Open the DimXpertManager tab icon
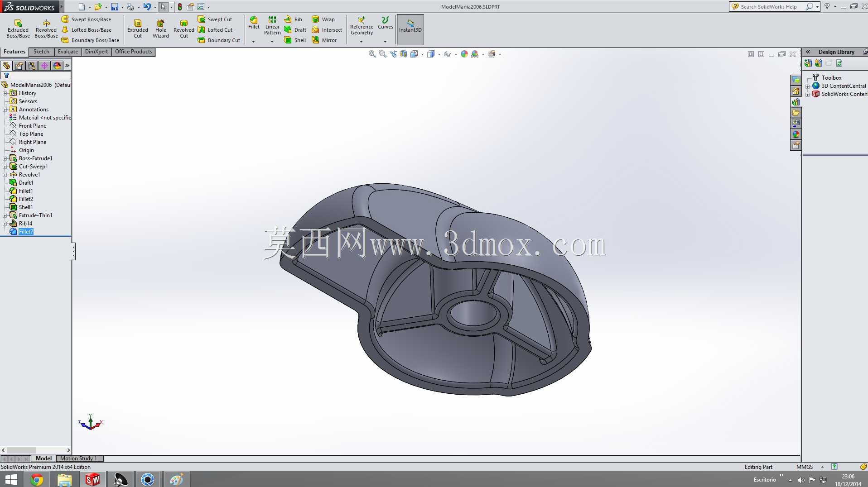868x487 pixels. [x=44, y=66]
